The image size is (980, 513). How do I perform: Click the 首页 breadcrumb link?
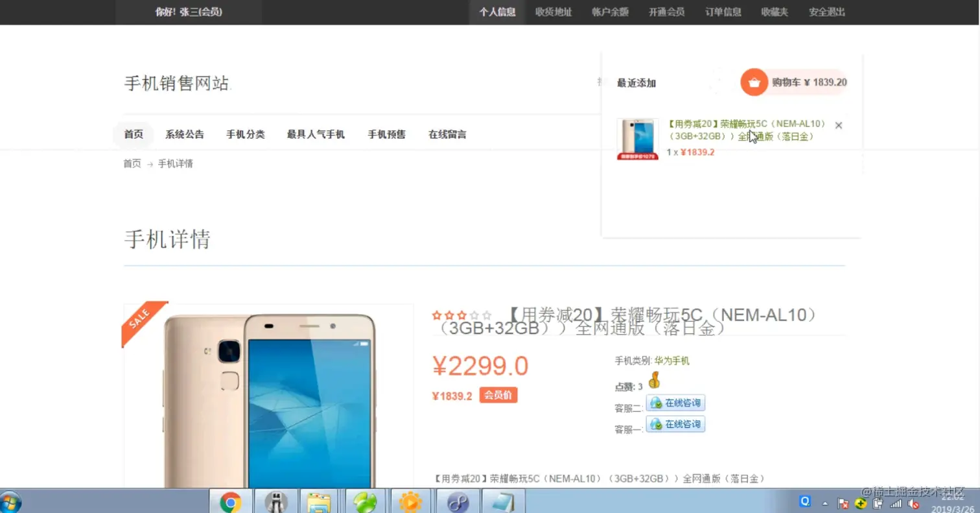click(132, 163)
